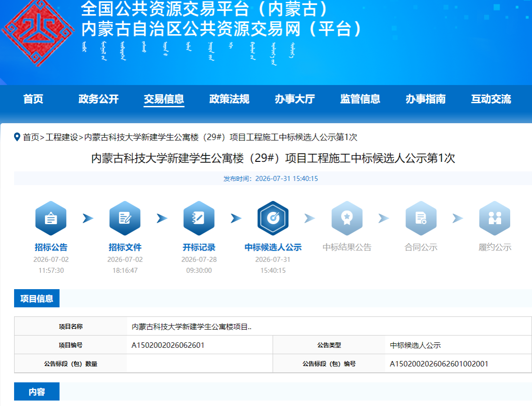
Task: Click the main announcement title heading
Action: pos(273,158)
